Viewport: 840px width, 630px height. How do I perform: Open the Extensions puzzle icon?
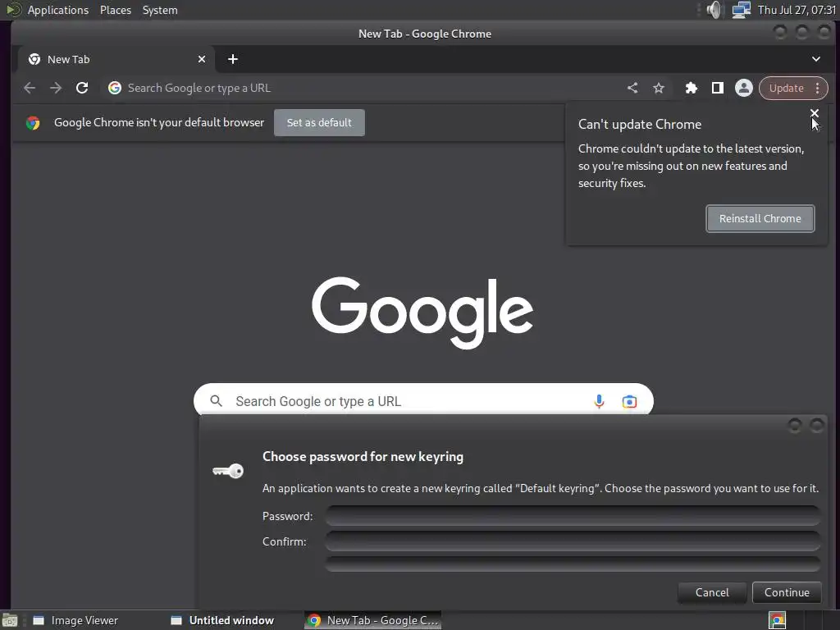pyautogui.click(x=692, y=88)
